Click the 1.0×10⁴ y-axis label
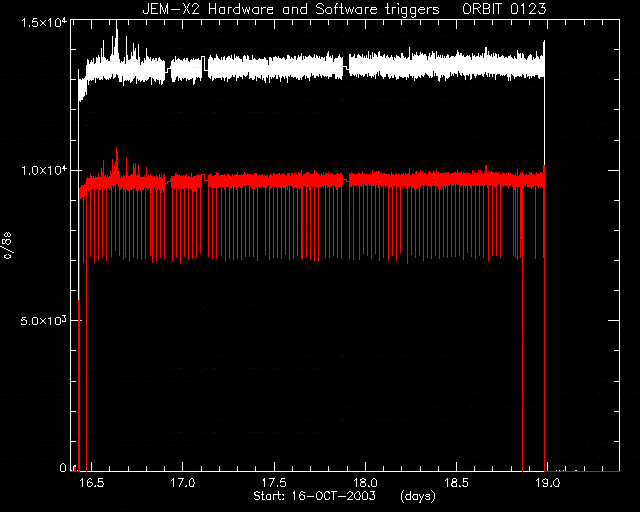The height and width of the screenshot is (512, 640). click(42, 170)
